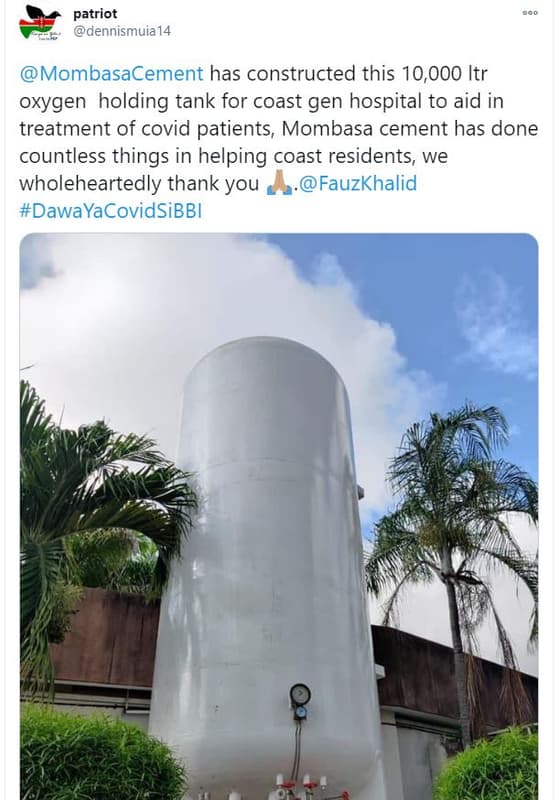Follow the #DawaYaCovidSiBBI hashtag
Image resolution: width=559 pixels, height=800 pixels.
[x=111, y=211]
